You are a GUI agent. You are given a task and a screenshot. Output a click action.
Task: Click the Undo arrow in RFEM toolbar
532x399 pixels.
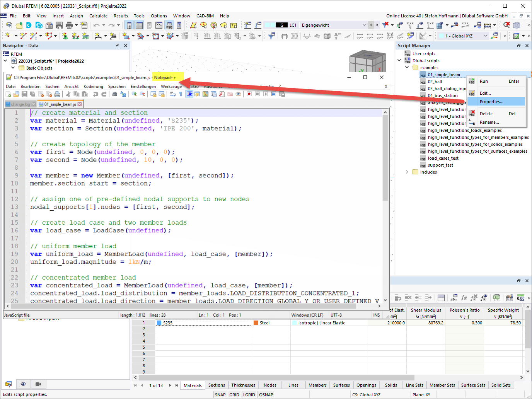click(x=96, y=25)
